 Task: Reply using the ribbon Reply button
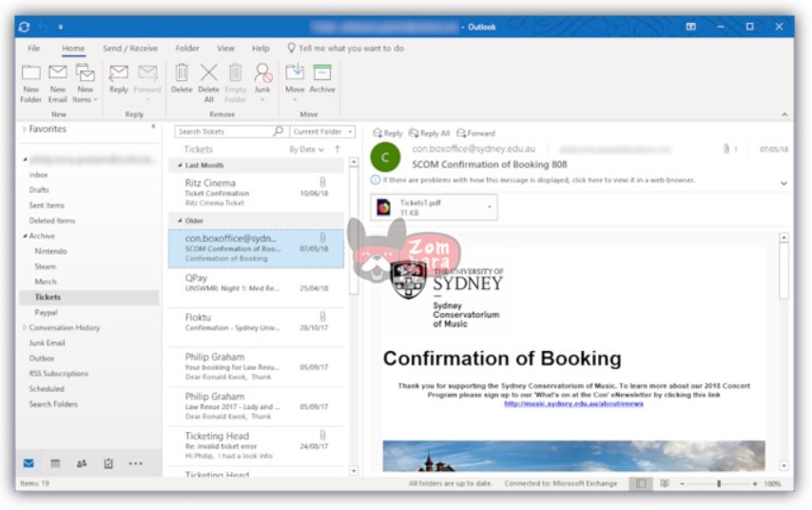119,79
